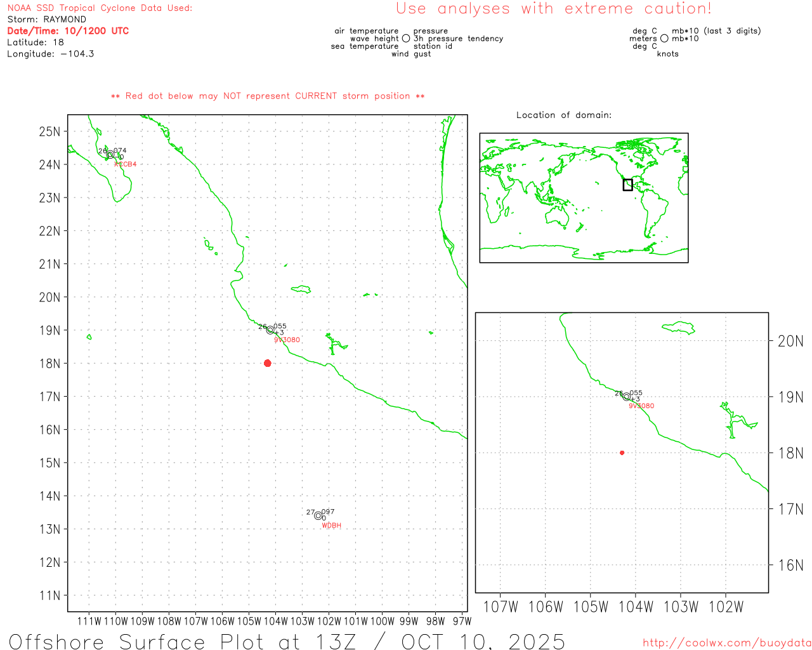Image resolution: width=812 pixels, height=650 pixels.
Task: Click the 'air temperature' legend label
Action: click(367, 31)
